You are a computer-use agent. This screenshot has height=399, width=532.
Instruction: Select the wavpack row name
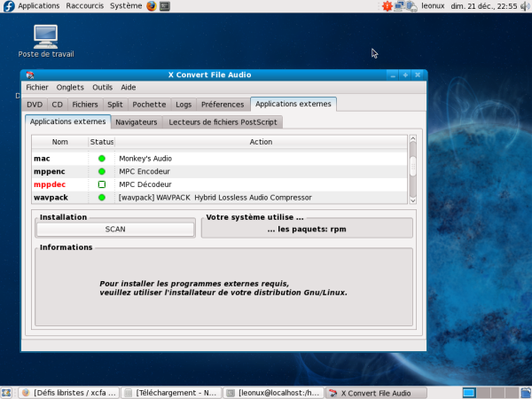(x=51, y=198)
